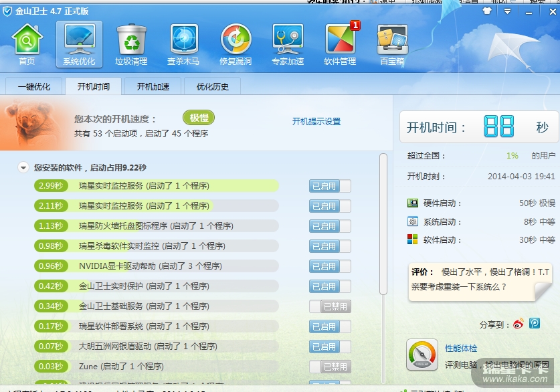
Task: Open 修复漏洞 vulnerability repair
Action: tap(236, 44)
